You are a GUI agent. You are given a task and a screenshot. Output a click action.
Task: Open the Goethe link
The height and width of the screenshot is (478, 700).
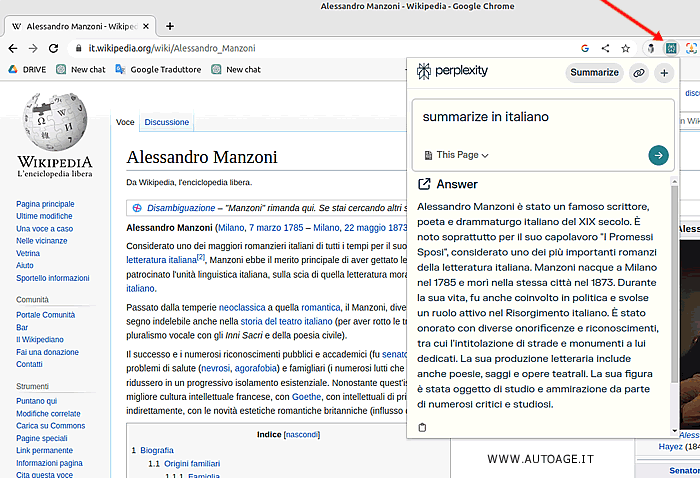coord(306,396)
